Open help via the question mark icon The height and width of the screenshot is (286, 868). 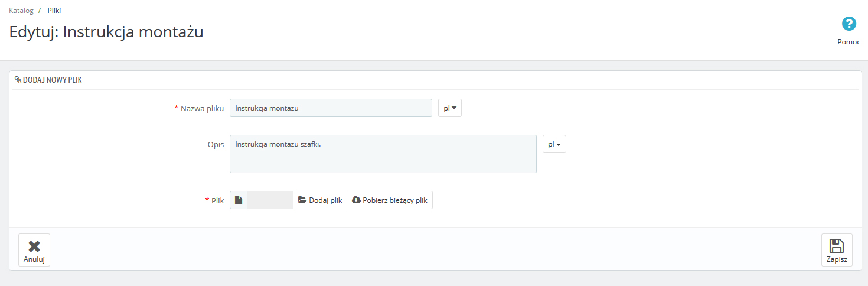[x=849, y=24]
